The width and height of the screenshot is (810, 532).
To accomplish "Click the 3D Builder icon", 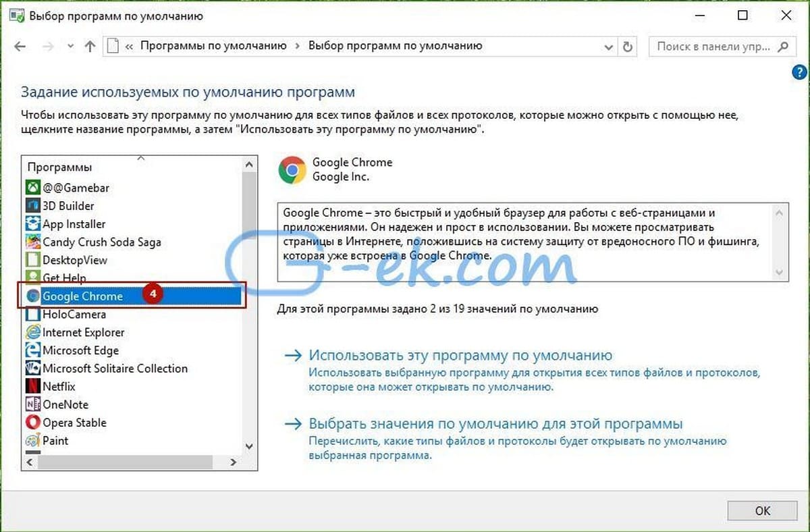I will coord(32,205).
